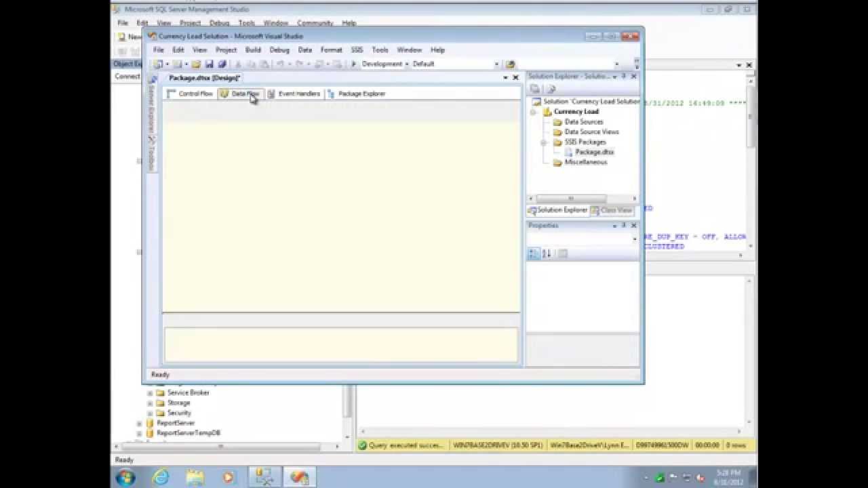Open the Data menu in Visual Studio

(x=305, y=50)
